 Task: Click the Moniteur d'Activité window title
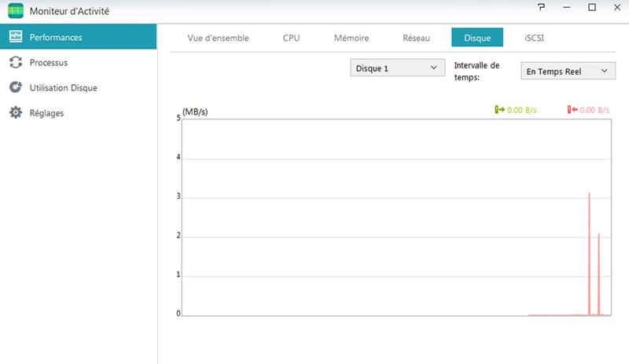(x=69, y=11)
